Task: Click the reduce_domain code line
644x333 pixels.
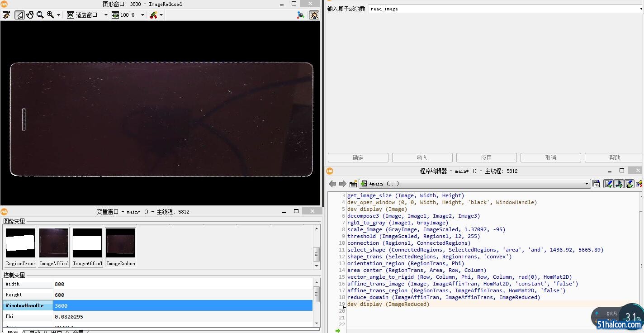Action: tap(444, 297)
